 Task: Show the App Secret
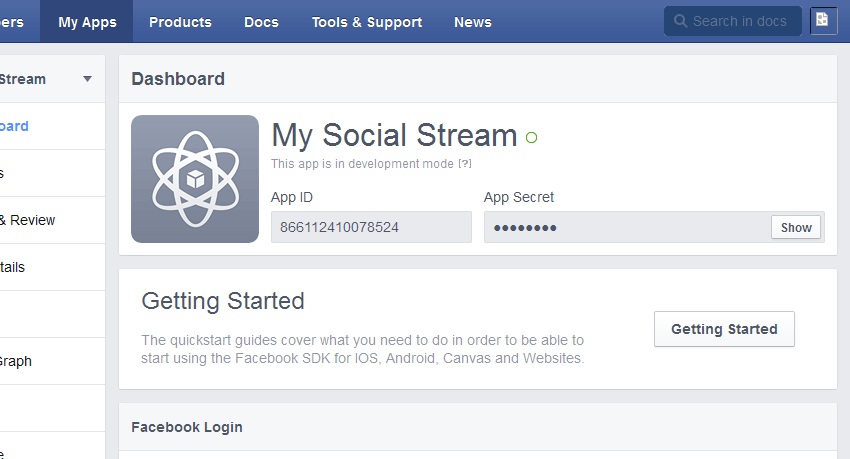(x=796, y=228)
